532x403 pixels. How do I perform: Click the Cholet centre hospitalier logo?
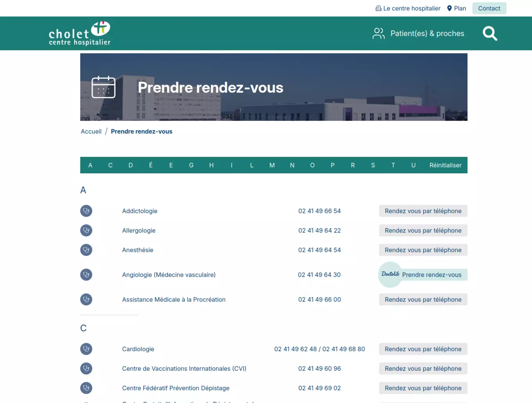coord(80,34)
